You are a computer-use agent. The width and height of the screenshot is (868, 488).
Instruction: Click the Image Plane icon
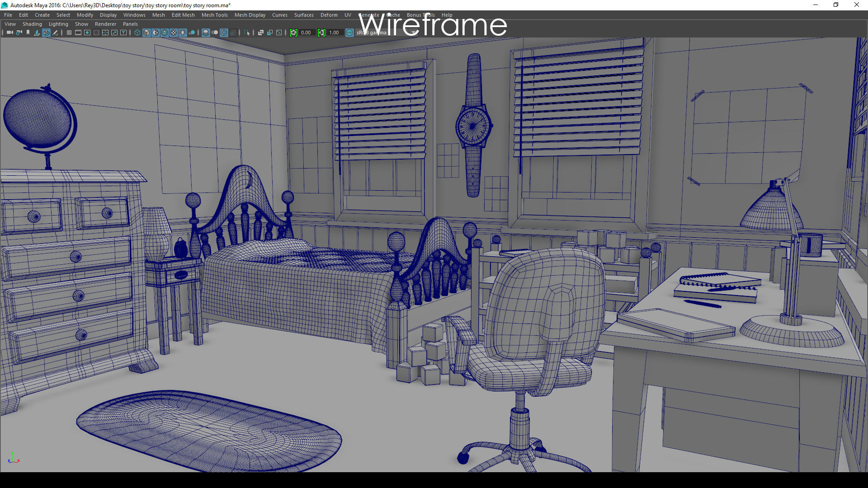pos(37,33)
